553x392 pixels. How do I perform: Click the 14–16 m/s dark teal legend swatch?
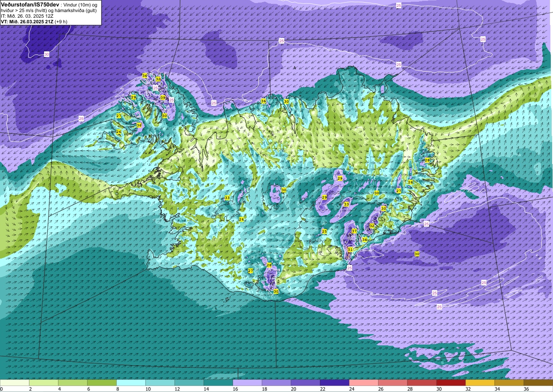tap(218, 383)
